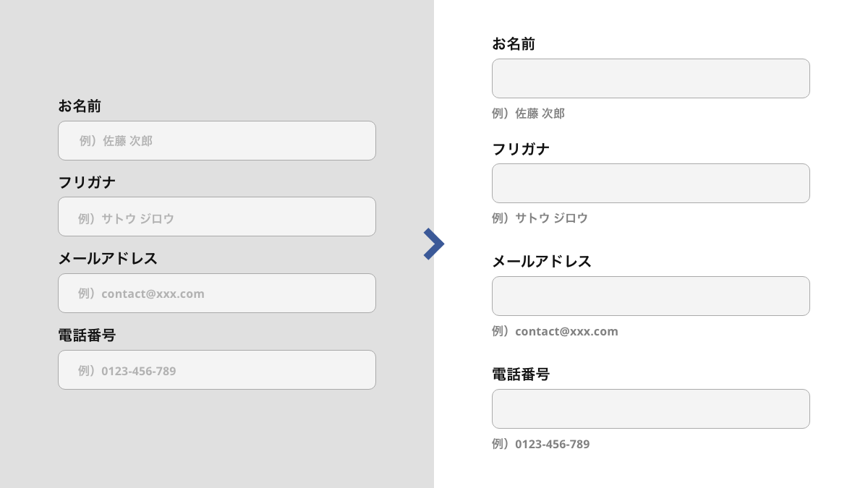Click hint text 例）contact@xxx.com below input
Viewport: 868px width, 488px height.
555,331
